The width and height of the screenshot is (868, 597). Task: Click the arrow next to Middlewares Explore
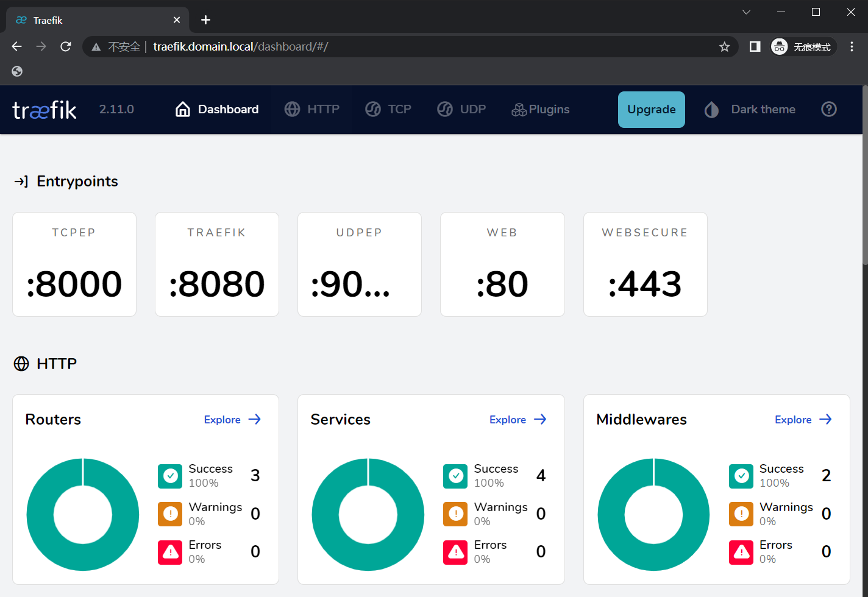[x=825, y=419]
